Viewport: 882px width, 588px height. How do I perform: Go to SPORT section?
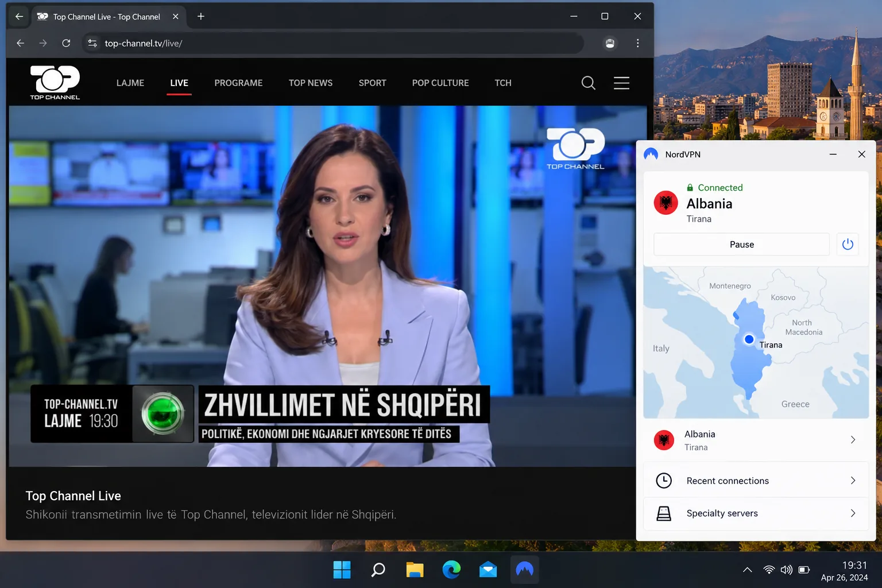point(373,83)
